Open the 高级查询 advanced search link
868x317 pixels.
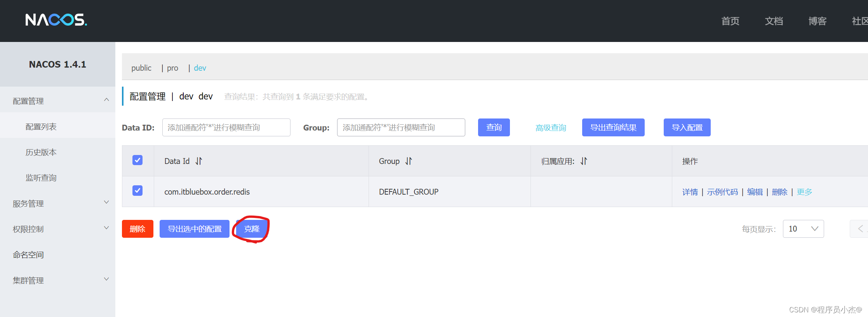click(x=551, y=128)
